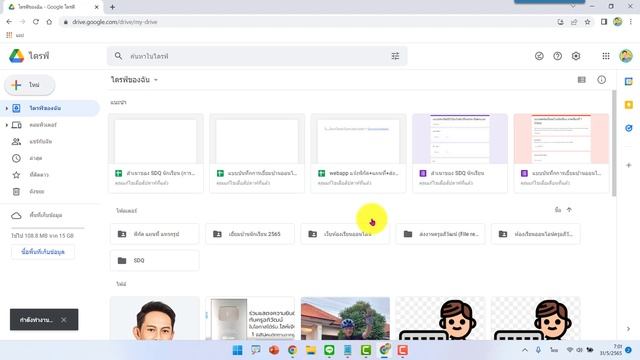The width and height of the screenshot is (640, 360).
Task: Open PowerPoint from the taskbar
Action: point(274,350)
